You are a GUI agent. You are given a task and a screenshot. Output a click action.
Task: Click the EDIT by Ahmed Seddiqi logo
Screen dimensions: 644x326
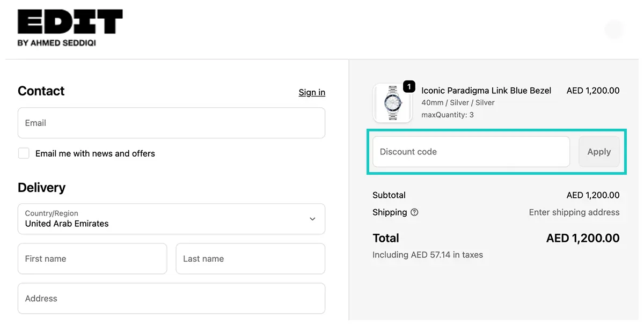pyautogui.click(x=70, y=28)
